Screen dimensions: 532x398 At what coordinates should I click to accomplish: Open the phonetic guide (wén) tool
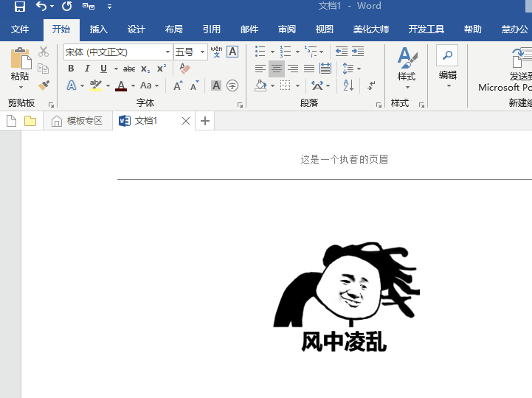click(216, 52)
